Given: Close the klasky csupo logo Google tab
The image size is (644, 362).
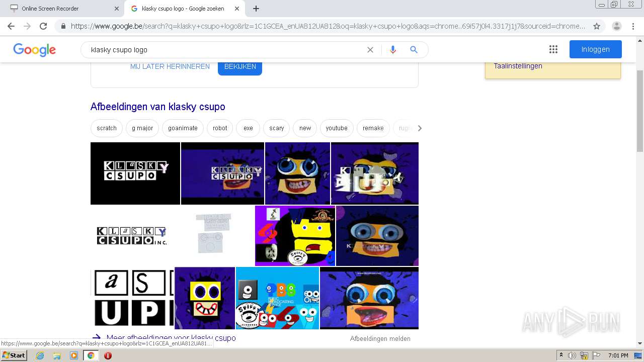Looking at the screenshot, I should point(236,9).
